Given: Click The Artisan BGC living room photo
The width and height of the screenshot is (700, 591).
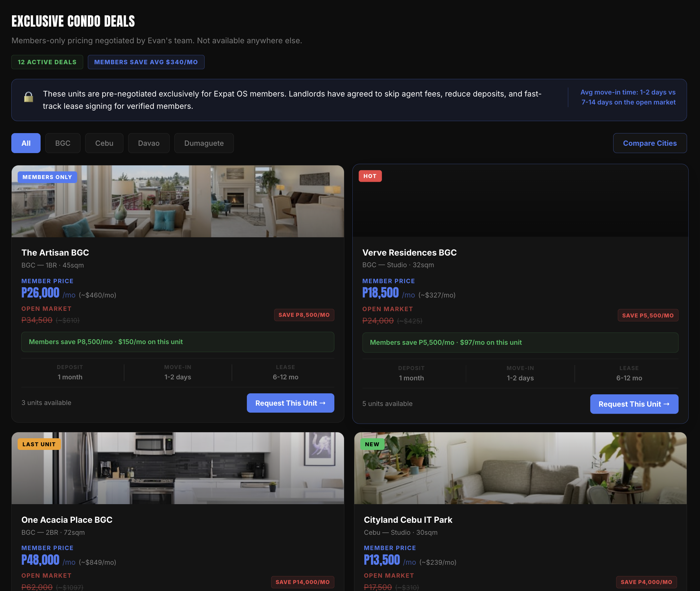Looking at the screenshot, I should click(x=178, y=201).
